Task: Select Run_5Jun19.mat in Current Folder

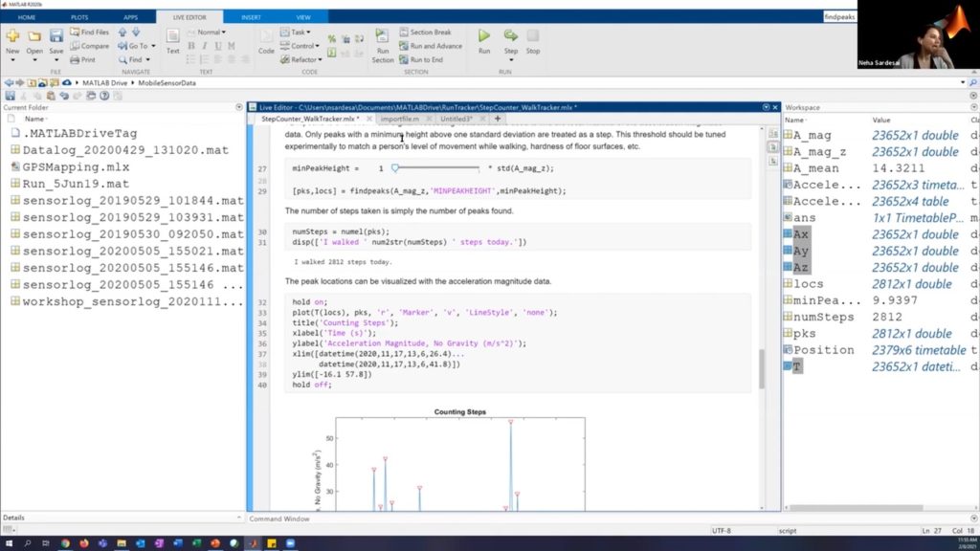Action: pos(76,183)
